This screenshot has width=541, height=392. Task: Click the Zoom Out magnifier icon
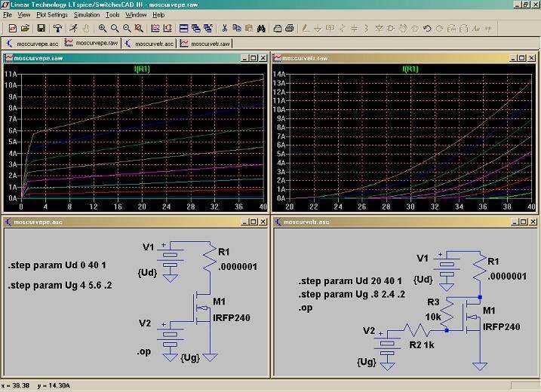pos(127,29)
